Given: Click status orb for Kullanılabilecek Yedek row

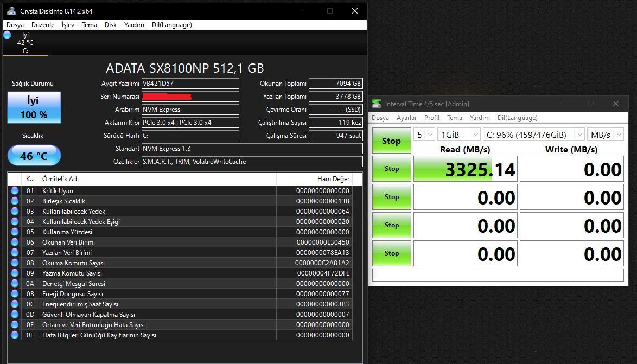Looking at the screenshot, I should 15,211.
